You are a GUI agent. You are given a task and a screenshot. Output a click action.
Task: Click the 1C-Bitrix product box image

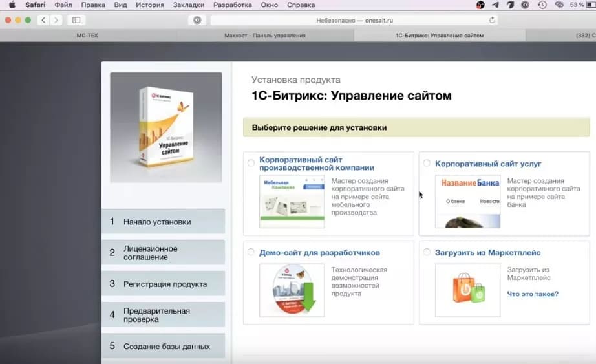pyautogui.click(x=166, y=127)
